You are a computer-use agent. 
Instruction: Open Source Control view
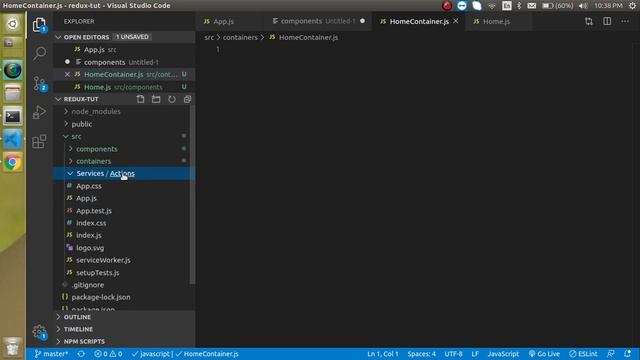tap(40, 84)
